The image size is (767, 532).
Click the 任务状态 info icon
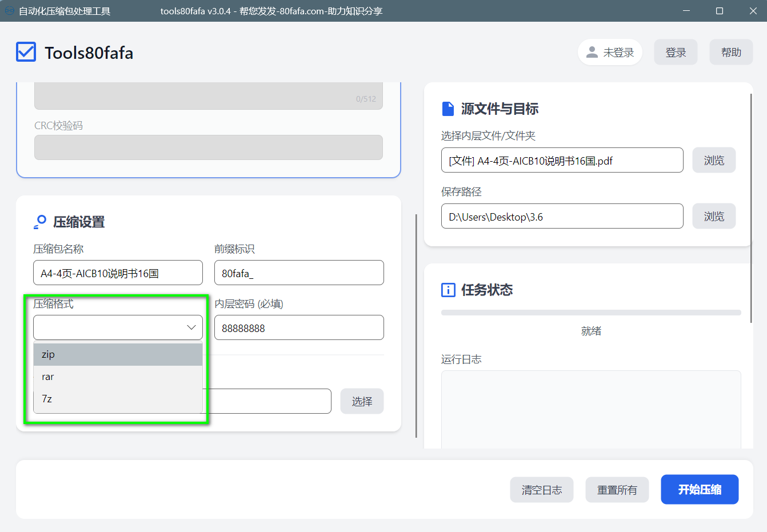pyautogui.click(x=448, y=290)
